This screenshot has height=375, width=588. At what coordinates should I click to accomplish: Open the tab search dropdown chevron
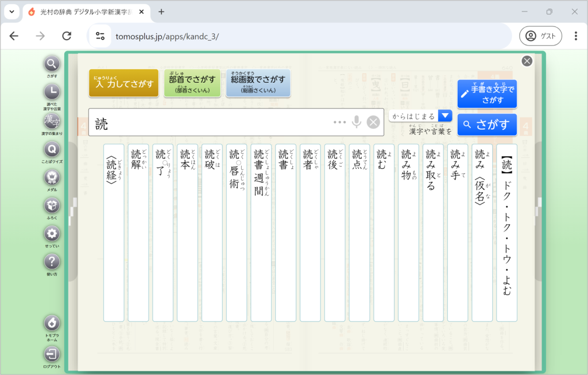pos(12,11)
